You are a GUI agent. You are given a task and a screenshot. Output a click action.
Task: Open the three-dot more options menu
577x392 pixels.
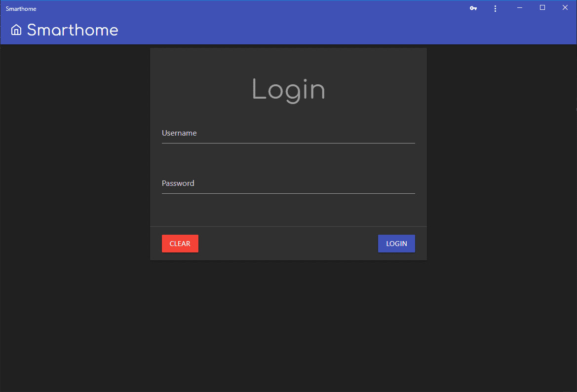pos(495,8)
